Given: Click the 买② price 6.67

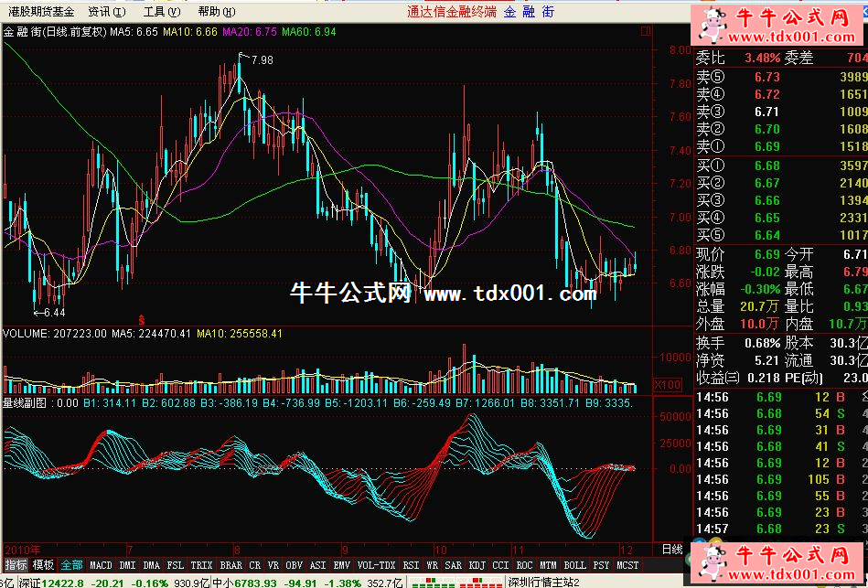Looking at the screenshot, I should tap(767, 183).
